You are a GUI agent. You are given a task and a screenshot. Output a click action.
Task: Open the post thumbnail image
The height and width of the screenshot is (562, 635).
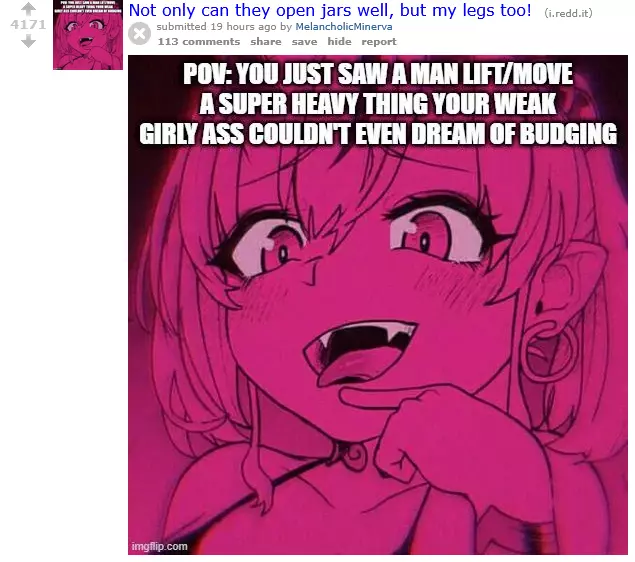[x=88, y=35]
